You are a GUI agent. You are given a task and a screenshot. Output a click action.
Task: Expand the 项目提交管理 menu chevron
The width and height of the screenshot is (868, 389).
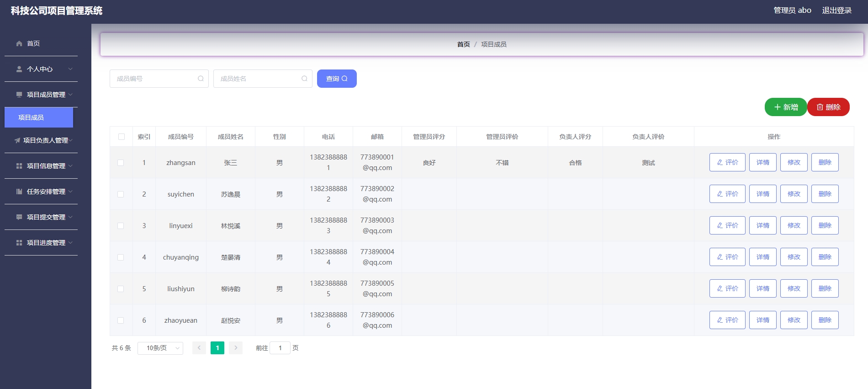tap(70, 217)
